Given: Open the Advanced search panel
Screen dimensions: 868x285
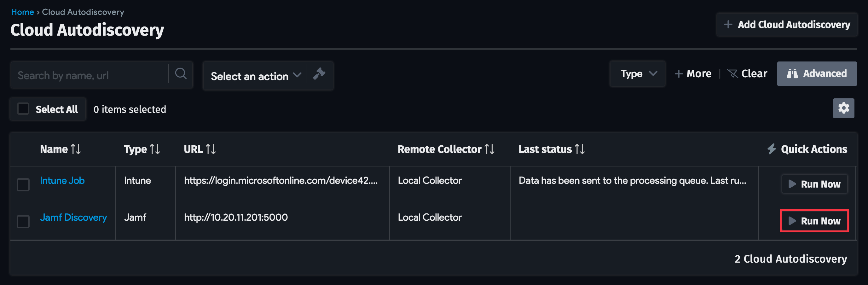Looking at the screenshot, I should click(x=816, y=74).
